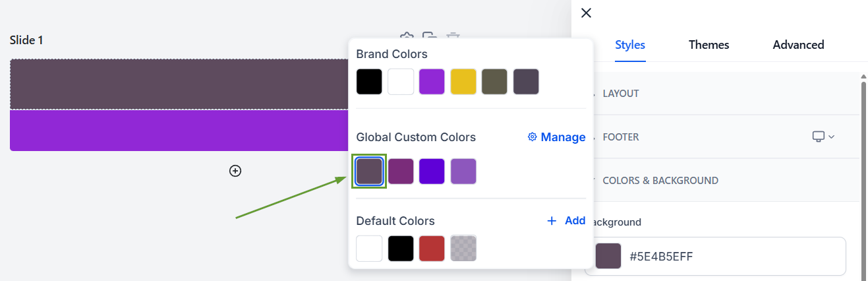Image resolution: width=868 pixels, height=281 pixels.
Task: Choose the olive green brand color
Action: pos(494,82)
